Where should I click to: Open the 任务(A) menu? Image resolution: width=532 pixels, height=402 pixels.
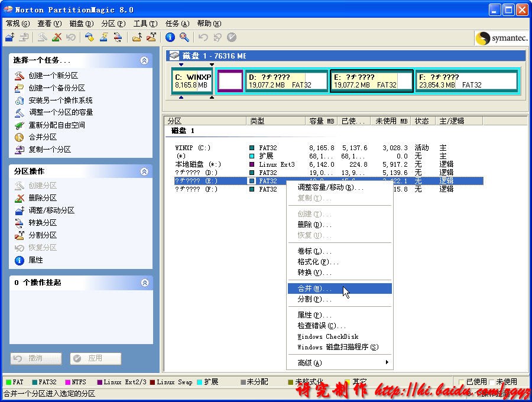177,24
